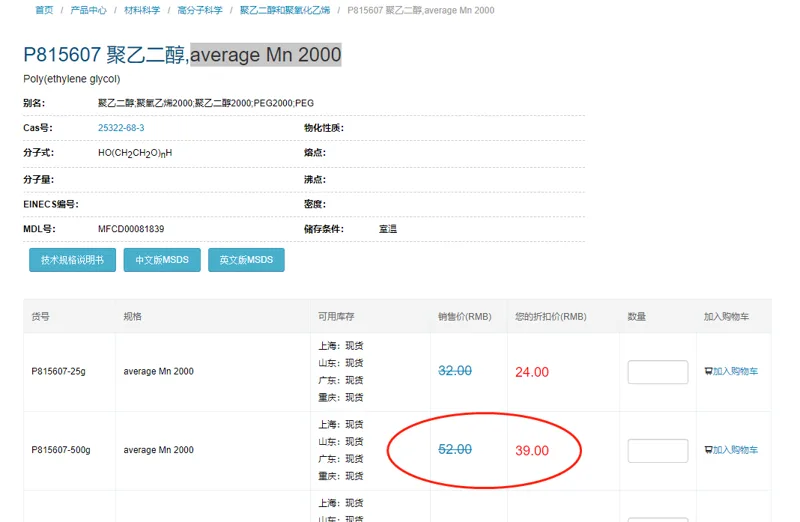Image resolution: width=800 pixels, height=522 pixels.
Task: Click the original price 52.00
Action: click(x=455, y=449)
